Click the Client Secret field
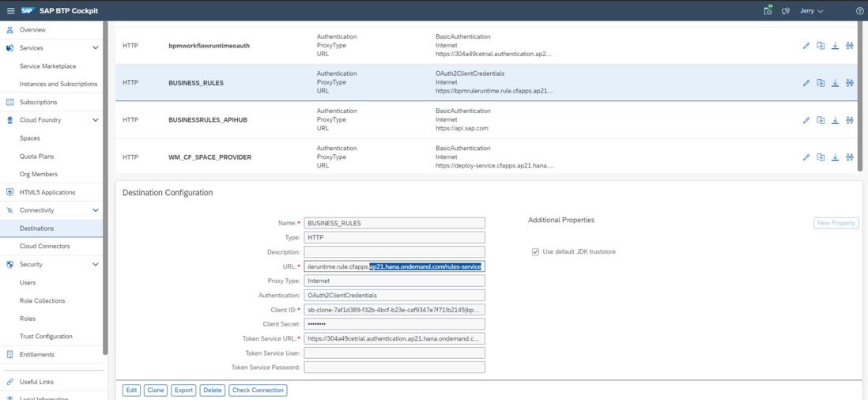The width and height of the screenshot is (868, 400). [394, 323]
